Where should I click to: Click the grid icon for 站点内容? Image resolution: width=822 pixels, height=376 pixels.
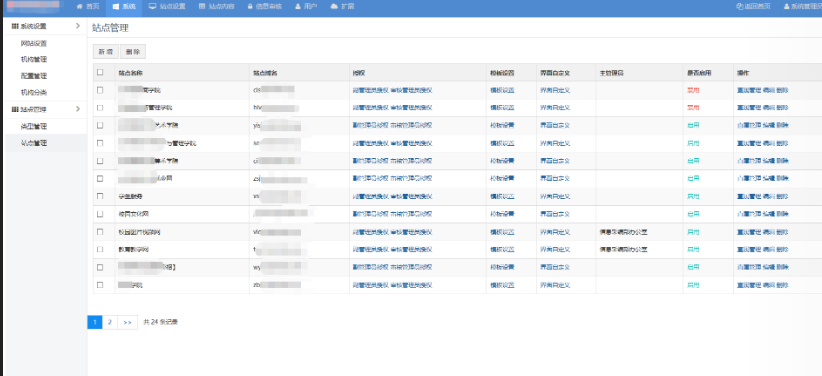click(x=202, y=7)
